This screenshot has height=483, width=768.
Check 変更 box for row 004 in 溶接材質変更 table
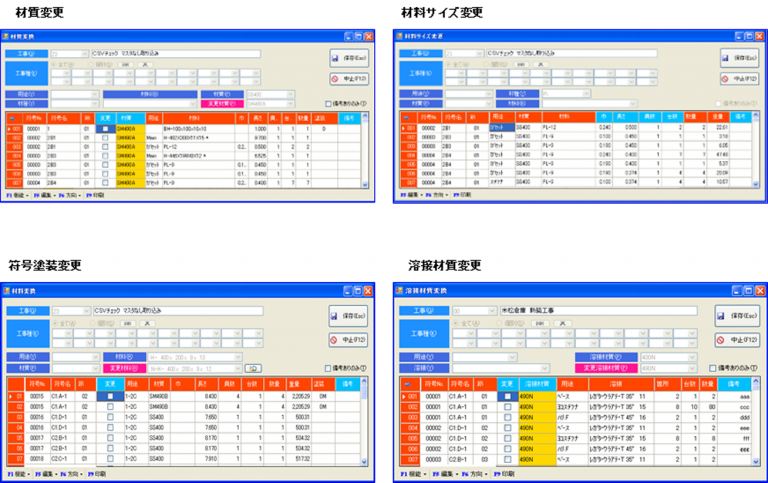click(507, 428)
